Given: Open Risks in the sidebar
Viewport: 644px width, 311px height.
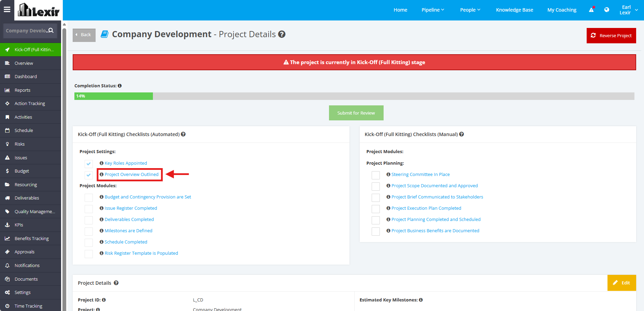Looking at the screenshot, I should 31,144.
